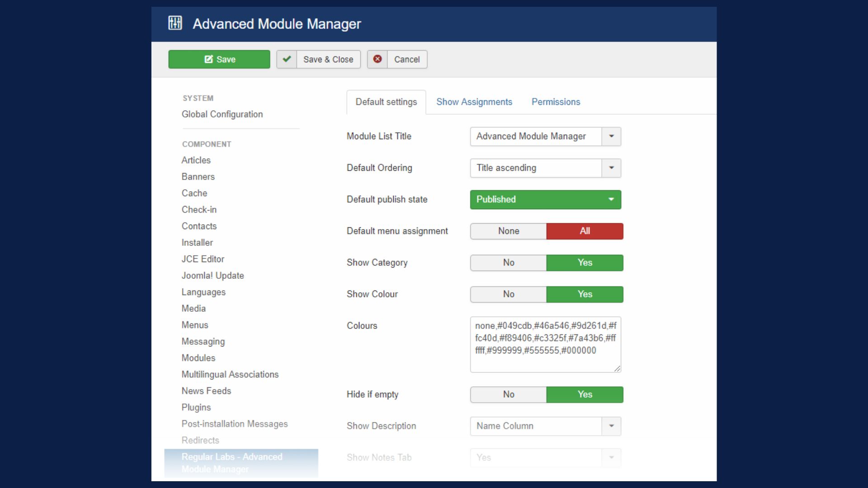
Task: Select Cache in the sidebar
Action: click(194, 193)
